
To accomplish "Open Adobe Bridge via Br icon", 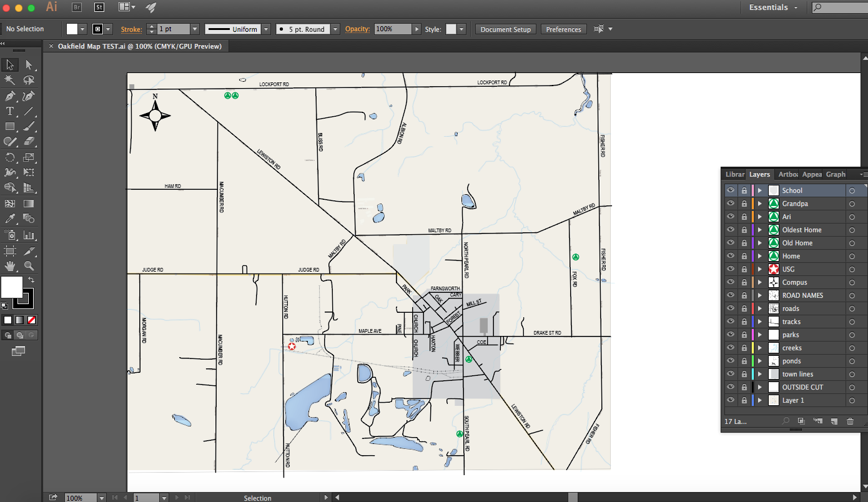I will (x=77, y=7).
